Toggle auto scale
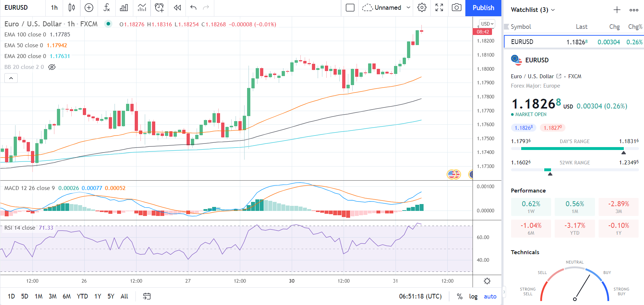This screenshot has width=644, height=305. (490, 296)
